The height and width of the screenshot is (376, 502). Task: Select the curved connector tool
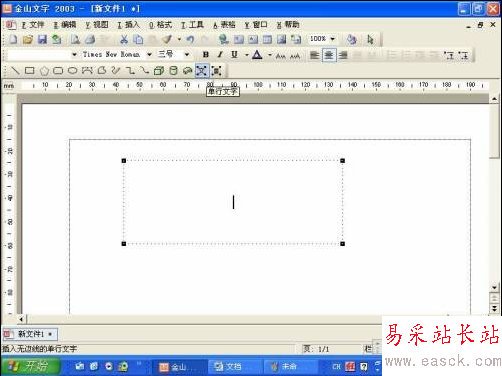[145, 70]
